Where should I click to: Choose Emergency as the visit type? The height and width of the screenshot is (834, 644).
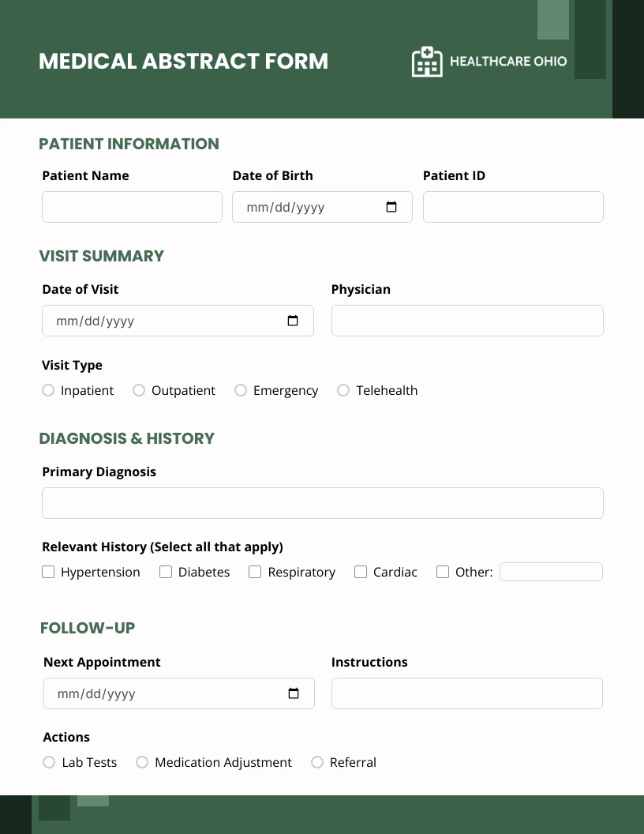click(241, 390)
